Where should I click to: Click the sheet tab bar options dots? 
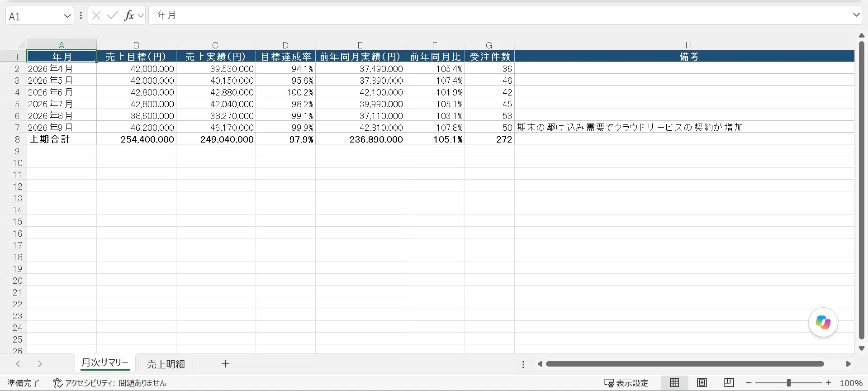click(x=523, y=364)
